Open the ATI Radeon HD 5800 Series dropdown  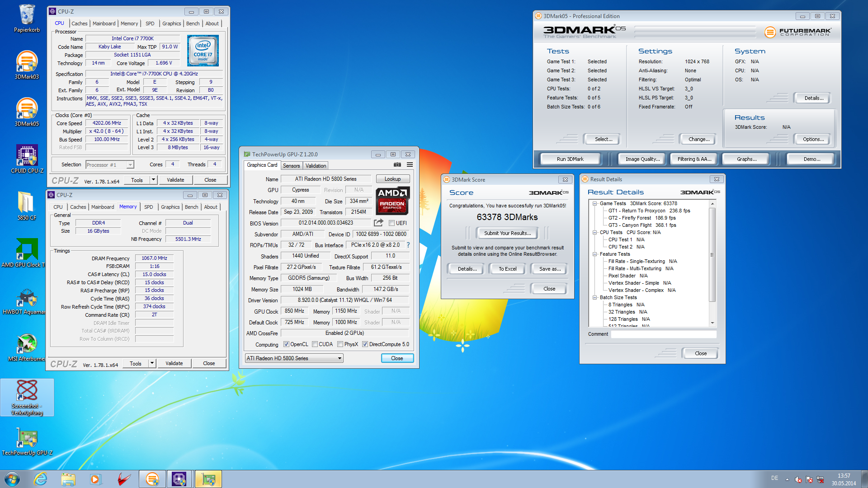(x=294, y=358)
